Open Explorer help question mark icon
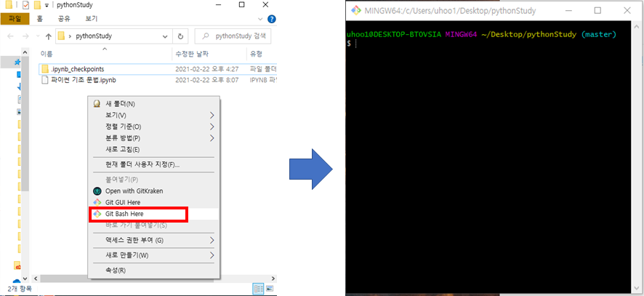The image size is (644, 296). (271, 19)
